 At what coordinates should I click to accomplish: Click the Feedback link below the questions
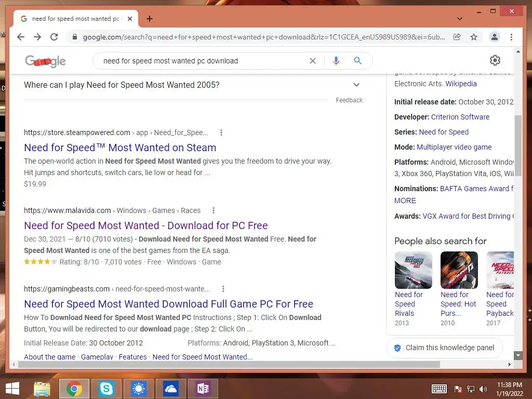pos(349,100)
